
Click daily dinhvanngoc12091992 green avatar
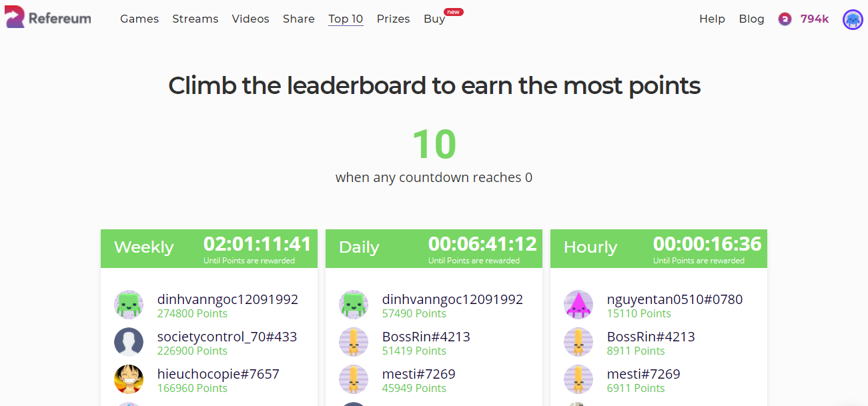[x=354, y=305]
